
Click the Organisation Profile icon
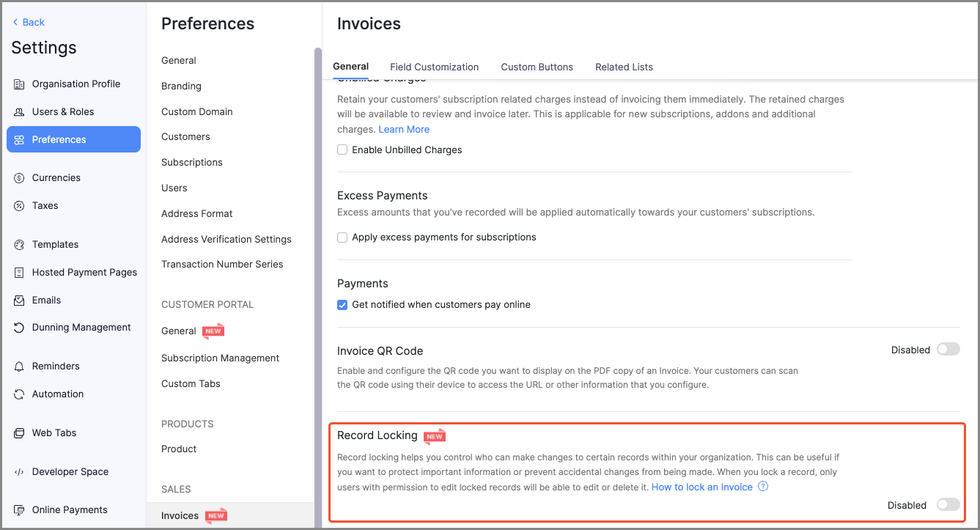pyautogui.click(x=19, y=84)
